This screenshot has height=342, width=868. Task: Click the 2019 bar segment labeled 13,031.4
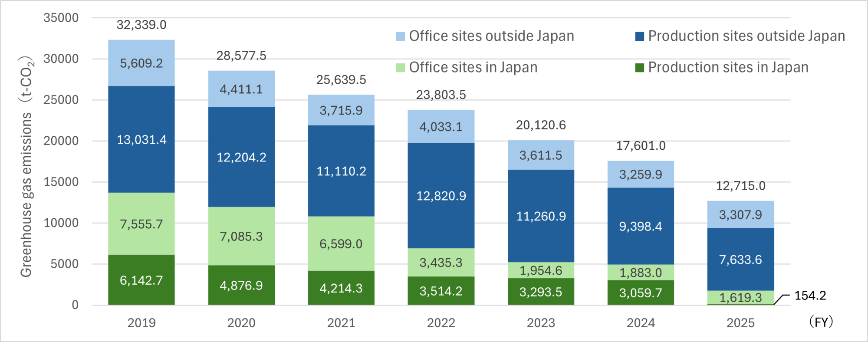tap(141, 140)
